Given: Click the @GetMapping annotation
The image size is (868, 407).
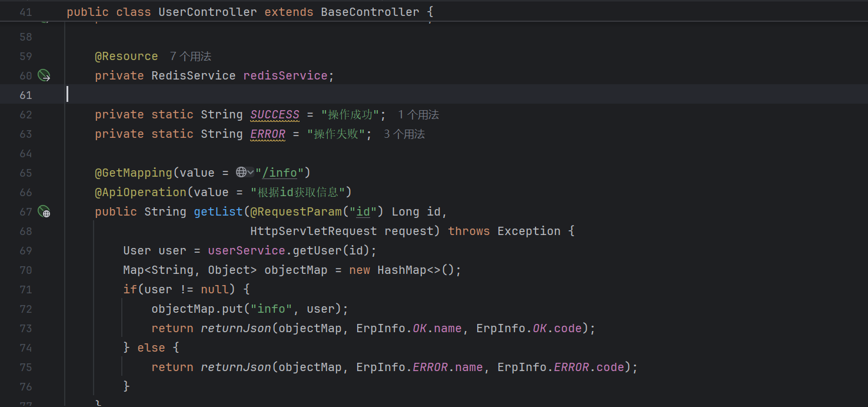Looking at the screenshot, I should [x=134, y=173].
